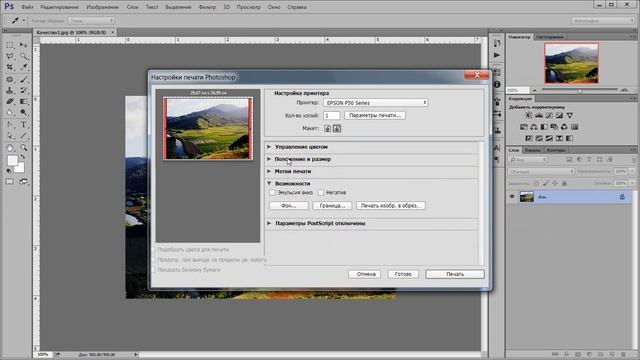
Task: Add a Levels adjustment
Action: point(539,116)
